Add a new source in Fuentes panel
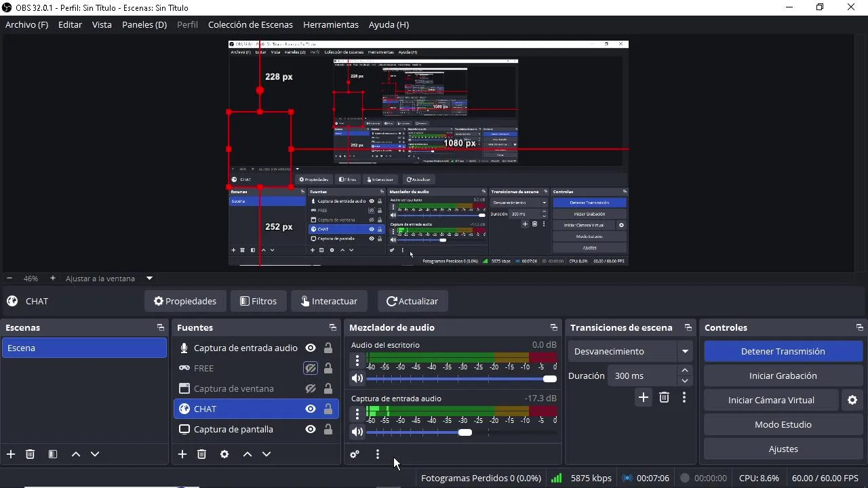This screenshot has height=488, width=868. pos(182,454)
